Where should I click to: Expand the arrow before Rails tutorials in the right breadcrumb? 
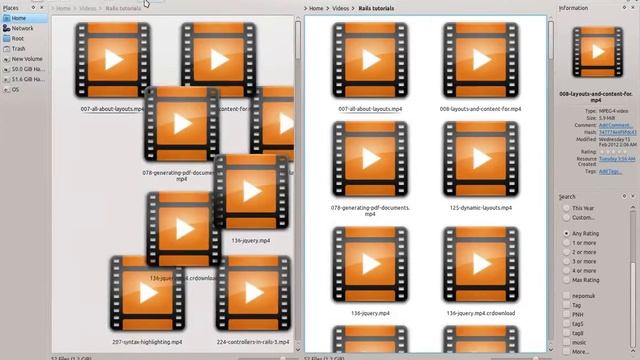354,8
